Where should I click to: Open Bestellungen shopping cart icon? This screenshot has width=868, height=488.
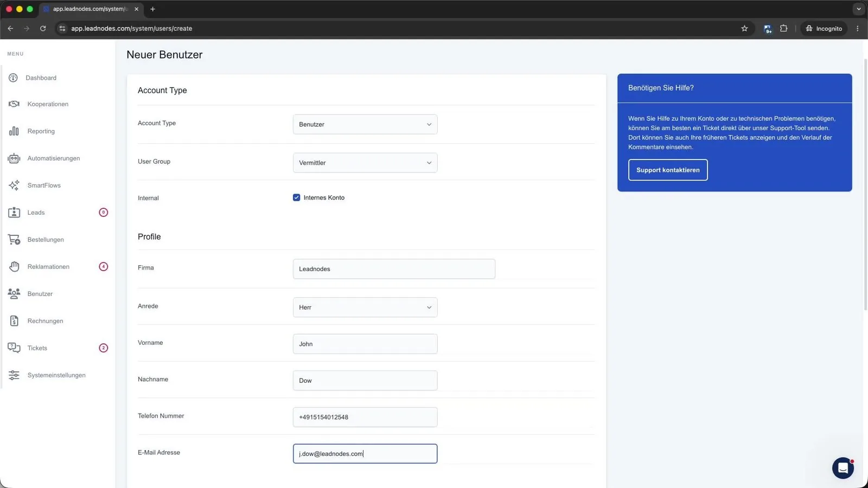(14, 239)
